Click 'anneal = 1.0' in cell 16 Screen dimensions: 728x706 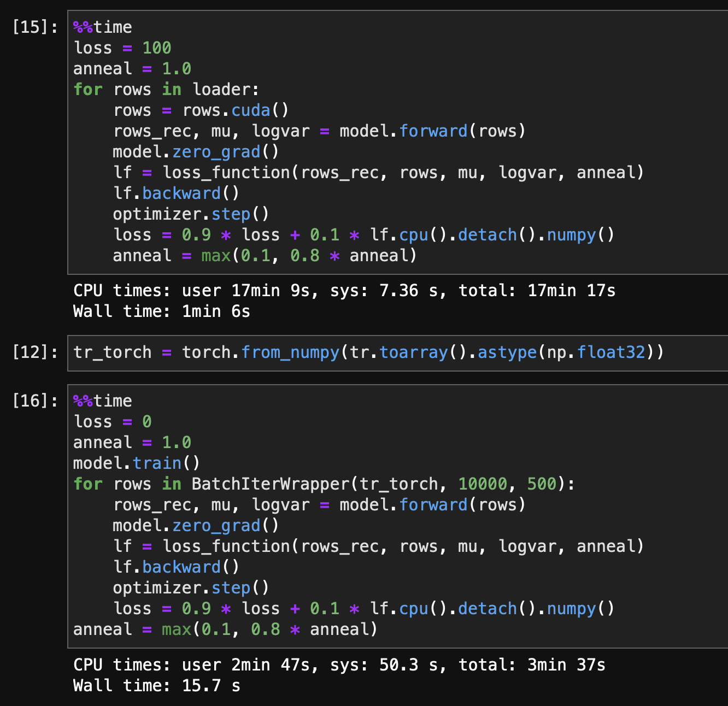132,442
